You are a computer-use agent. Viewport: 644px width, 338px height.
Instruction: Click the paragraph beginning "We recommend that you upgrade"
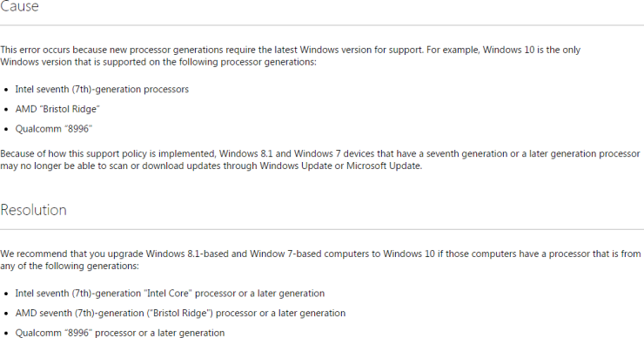coord(320,260)
